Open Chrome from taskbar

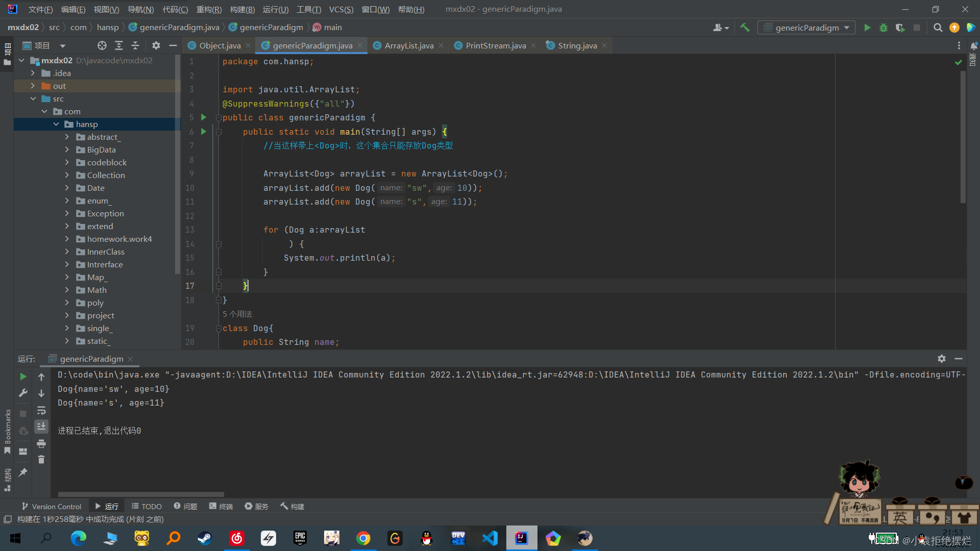tap(363, 538)
